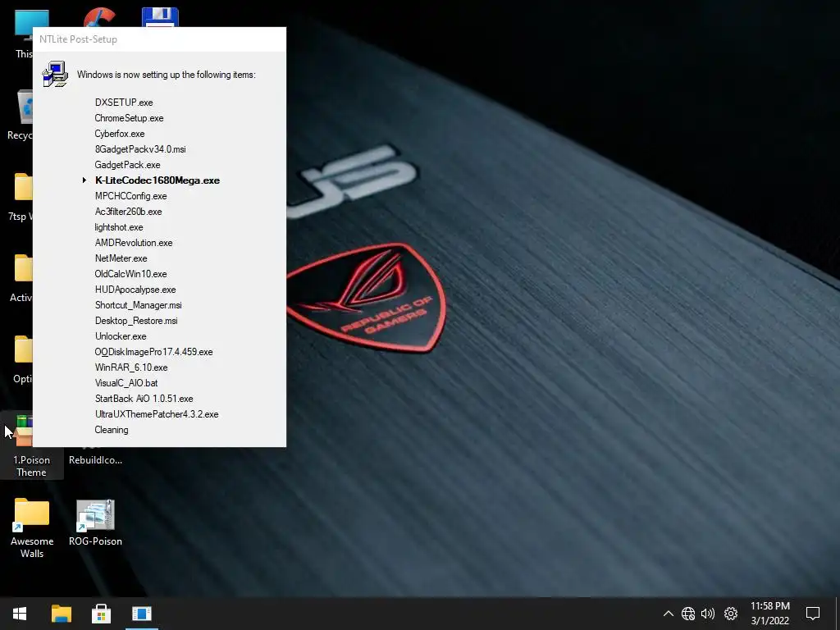Click Ac3filter260b.exe entry
This screenshot has height=630, width=840.
(x=129, y=212)
